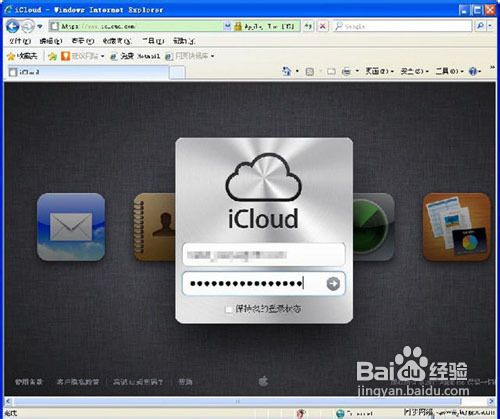The height and width of the screenshot is (419, 500).
Task: Open the Web Slice Gallery dropdown
Action: (190, 56)
